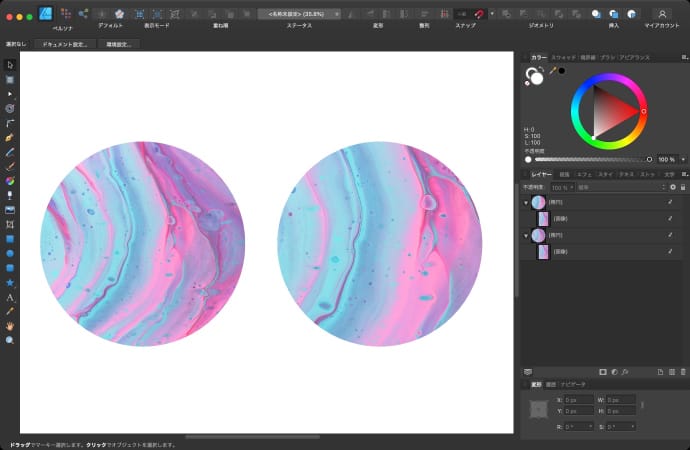
Task: Collapse the first (楕円) layer group
Action: 527,202
